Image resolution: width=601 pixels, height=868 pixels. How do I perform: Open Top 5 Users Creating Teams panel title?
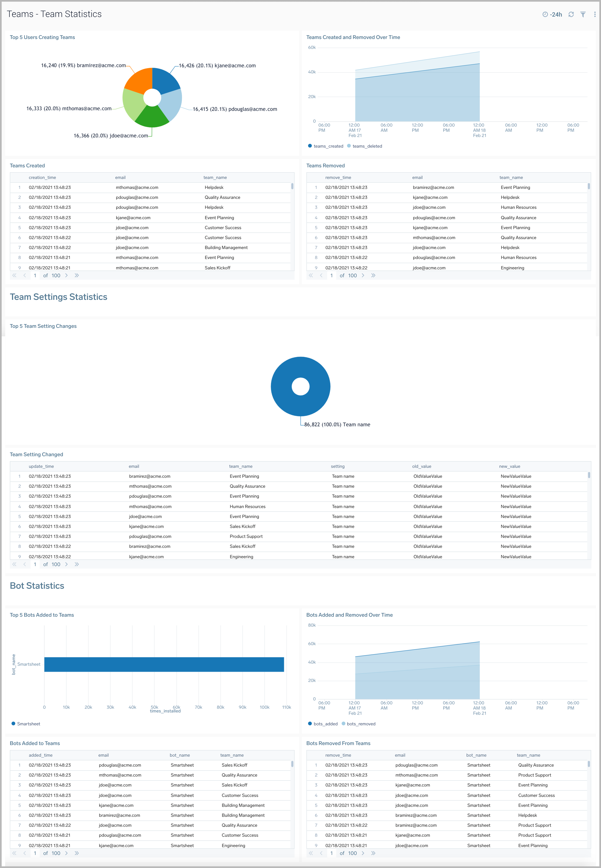(x=42, y=37)
